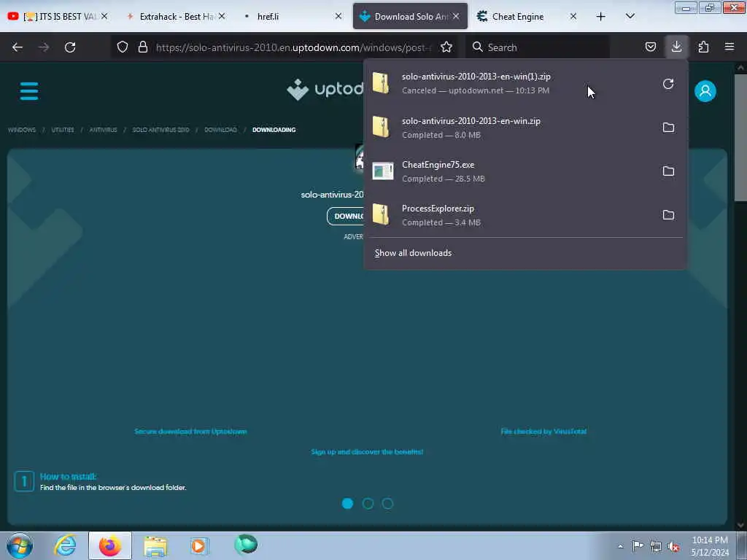747x560 pixels.
Task: Click the Action Center flag icon
Action: tap(638, 546)
